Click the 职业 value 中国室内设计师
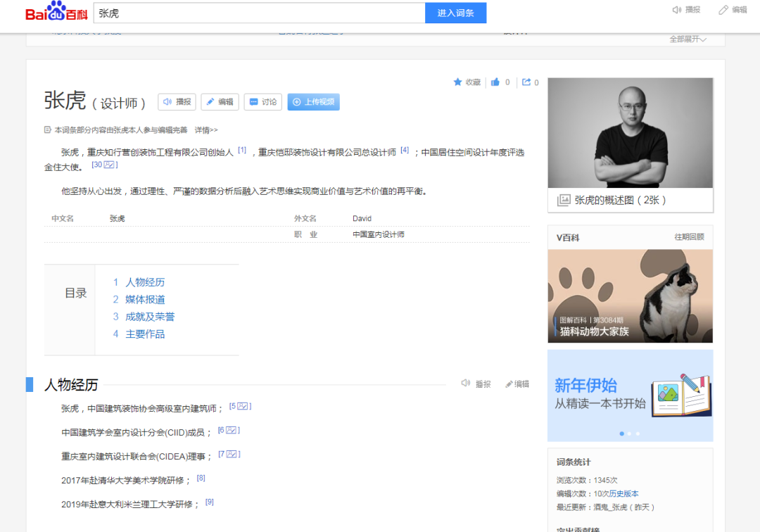 point(379,234)
